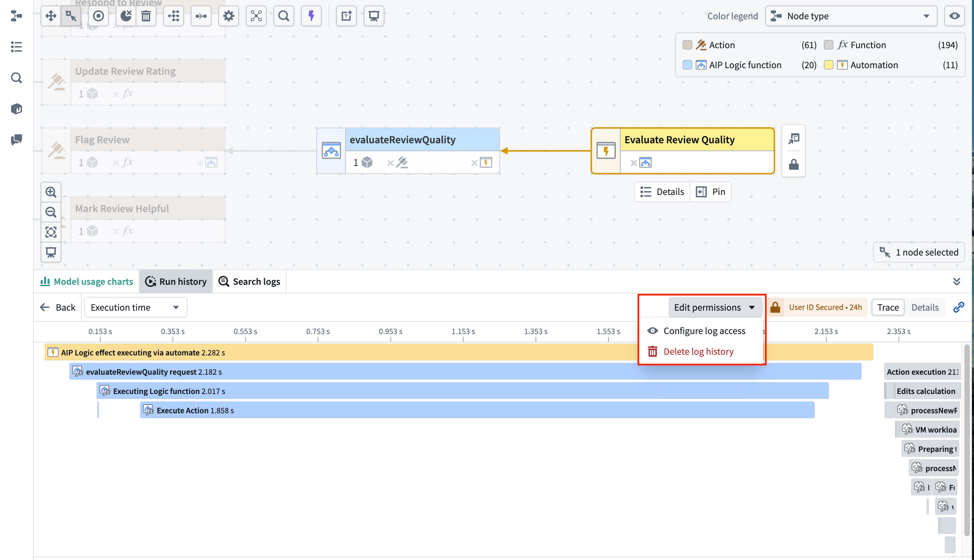This screenshot has height=560, width=974.
Task: Select the evaluateReviewQuality node
Action: tap(408, 151)
